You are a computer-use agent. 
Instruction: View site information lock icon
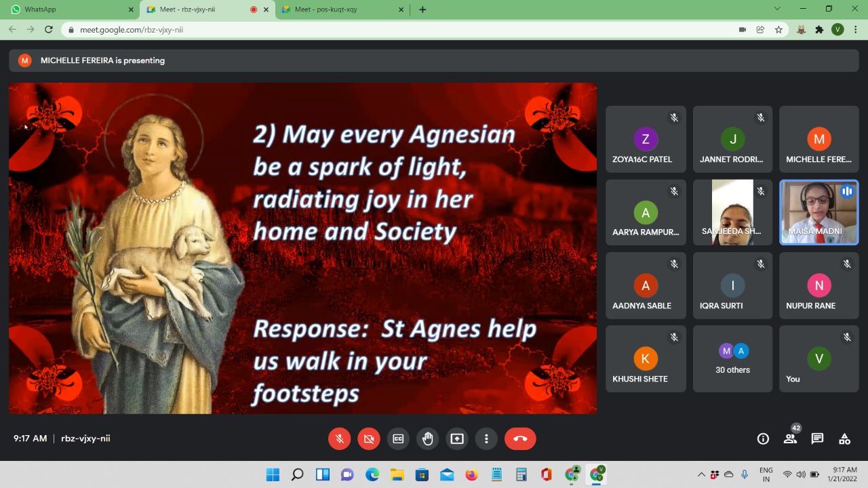[71, 30]
